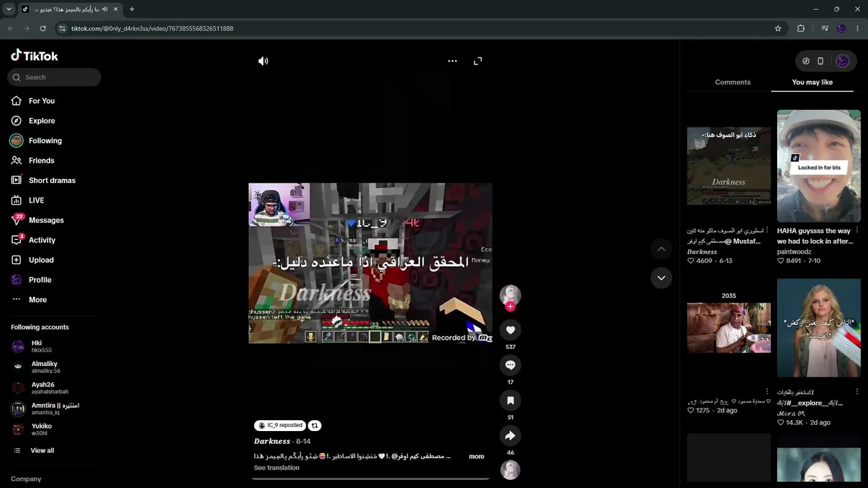The width and height of the screenshot is (868, 488).
Task: Open options for the 4609-likes Darkness card
Action: tap(768, 230)
